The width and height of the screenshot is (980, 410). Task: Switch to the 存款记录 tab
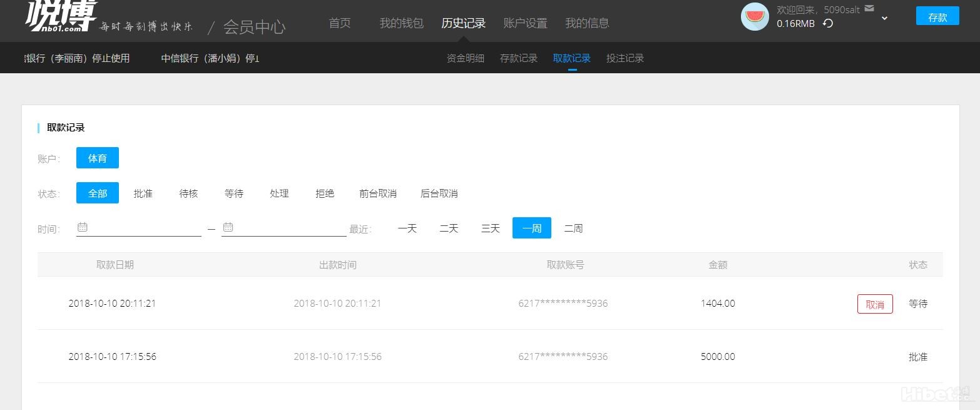tap(518, 58)
